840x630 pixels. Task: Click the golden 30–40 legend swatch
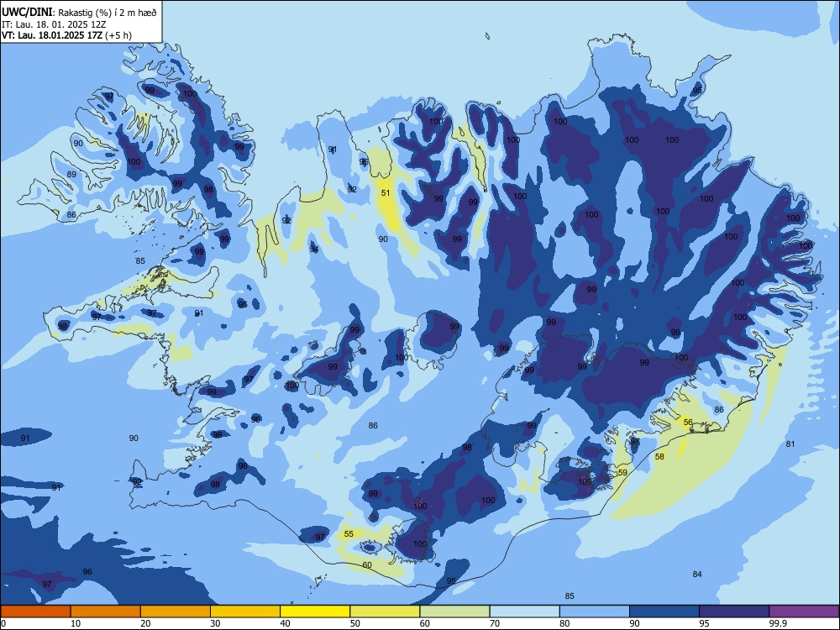point(245,612)
